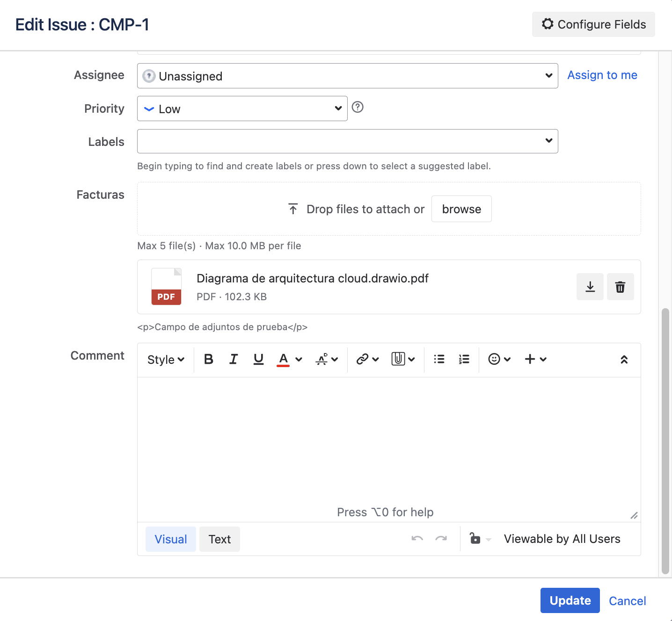Click the Viewable by All Users text
Viewport: 672px width, 621px height.
(562, 539)
